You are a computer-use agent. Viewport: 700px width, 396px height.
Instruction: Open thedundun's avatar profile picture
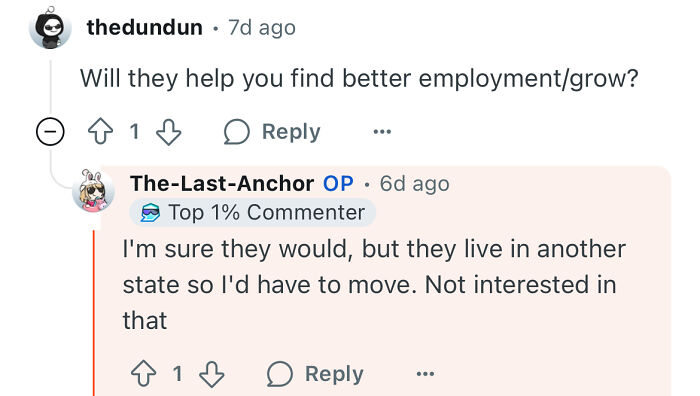[x=50, y=28]
